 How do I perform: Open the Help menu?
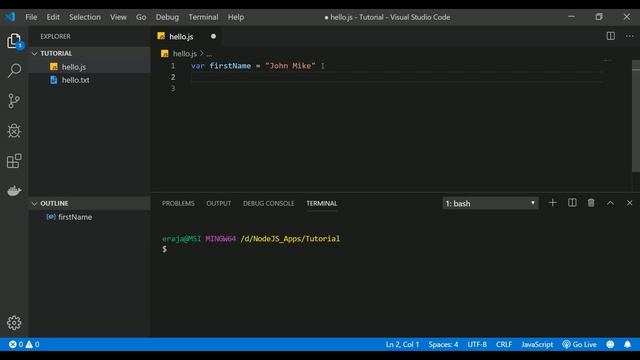click(236, 17)
